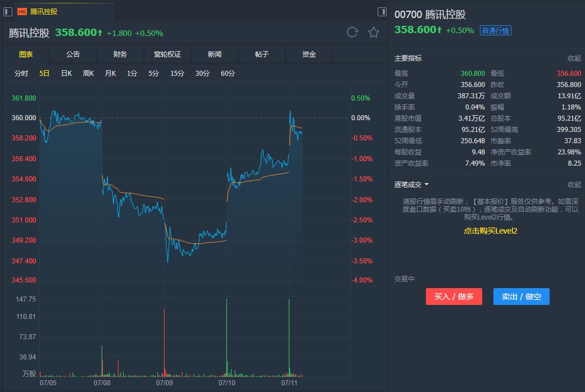Open the 逐笔成交 dropdown
Viewport: 585px width, 392px height.
point(411,185)
